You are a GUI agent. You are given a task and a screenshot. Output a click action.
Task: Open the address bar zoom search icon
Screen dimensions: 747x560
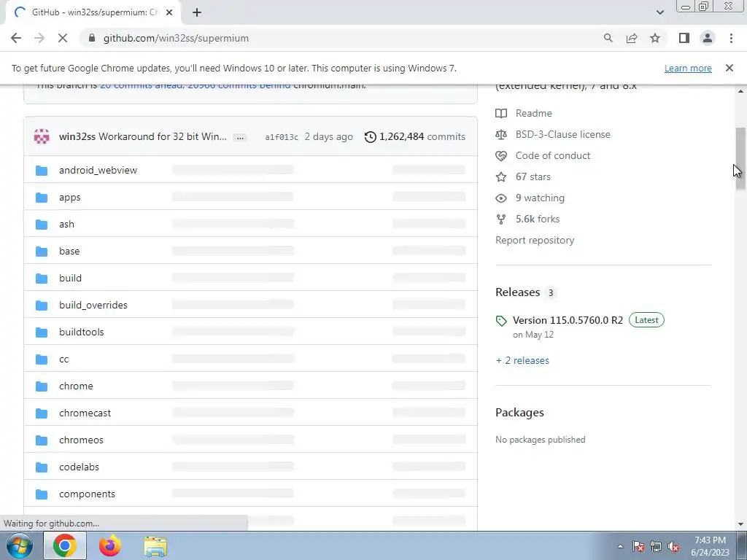click(608, 38)
